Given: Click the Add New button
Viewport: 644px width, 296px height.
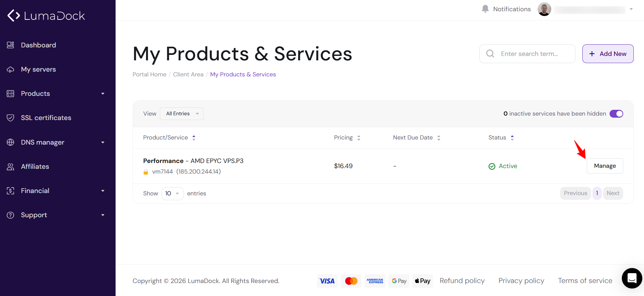Looking at the screenshot, I should pos(608,54).
